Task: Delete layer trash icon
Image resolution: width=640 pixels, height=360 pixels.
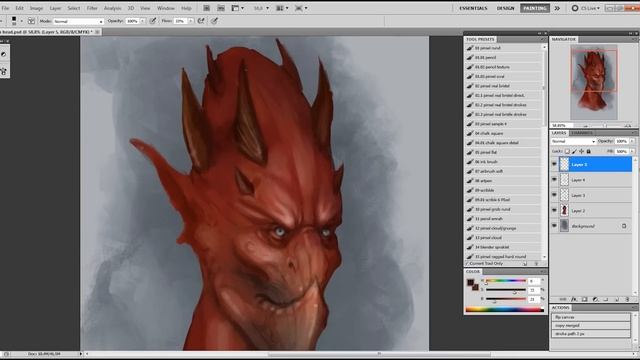Action: [x=627, y=300]
